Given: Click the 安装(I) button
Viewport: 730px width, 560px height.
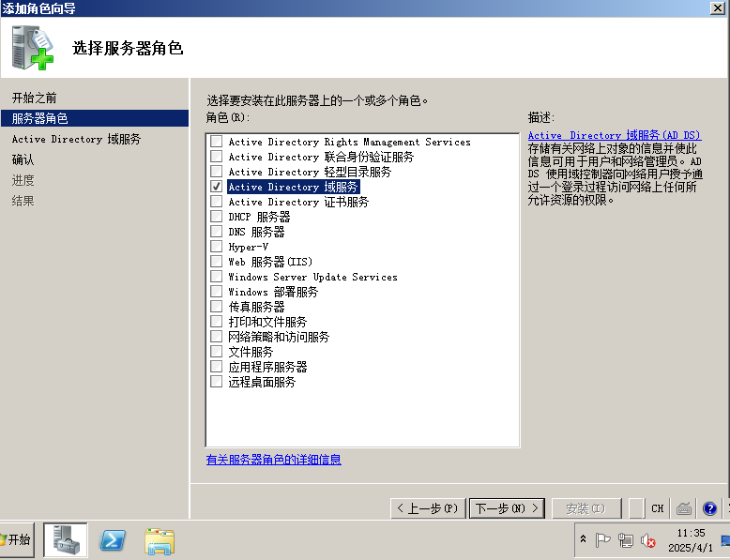Looking at the screenshot, I should (586, 508).
